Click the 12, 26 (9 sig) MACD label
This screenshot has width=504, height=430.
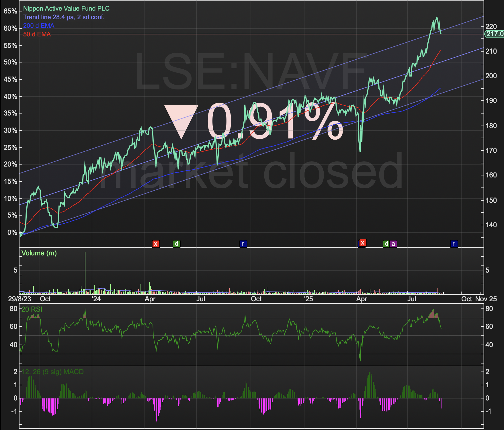point(53,372)
